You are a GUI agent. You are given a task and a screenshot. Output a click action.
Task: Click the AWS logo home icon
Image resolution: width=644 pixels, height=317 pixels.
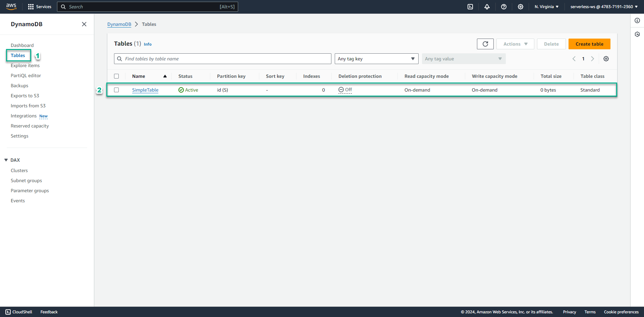point(11,7)
